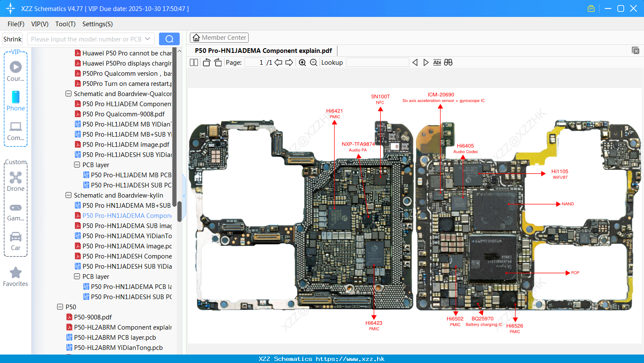Click the blue search button
644x363 pixels.
click(x=169, y=39)
